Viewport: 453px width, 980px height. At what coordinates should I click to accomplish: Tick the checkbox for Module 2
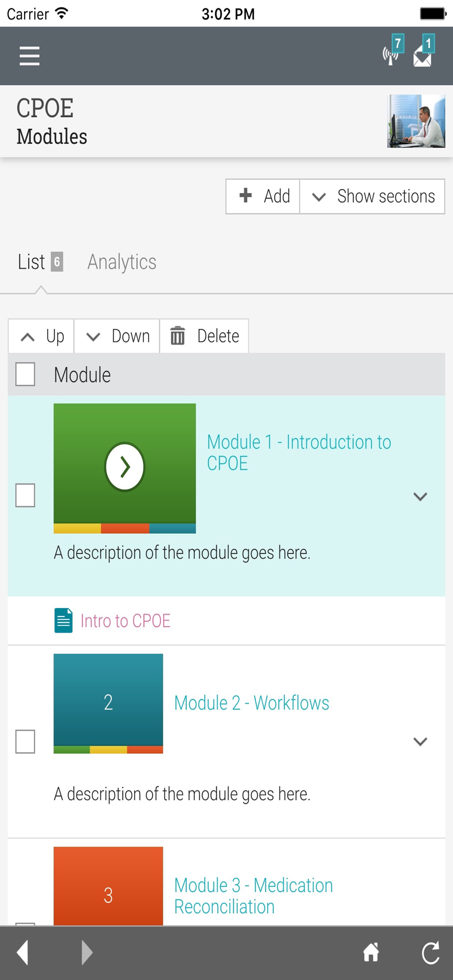pos(25,741)
